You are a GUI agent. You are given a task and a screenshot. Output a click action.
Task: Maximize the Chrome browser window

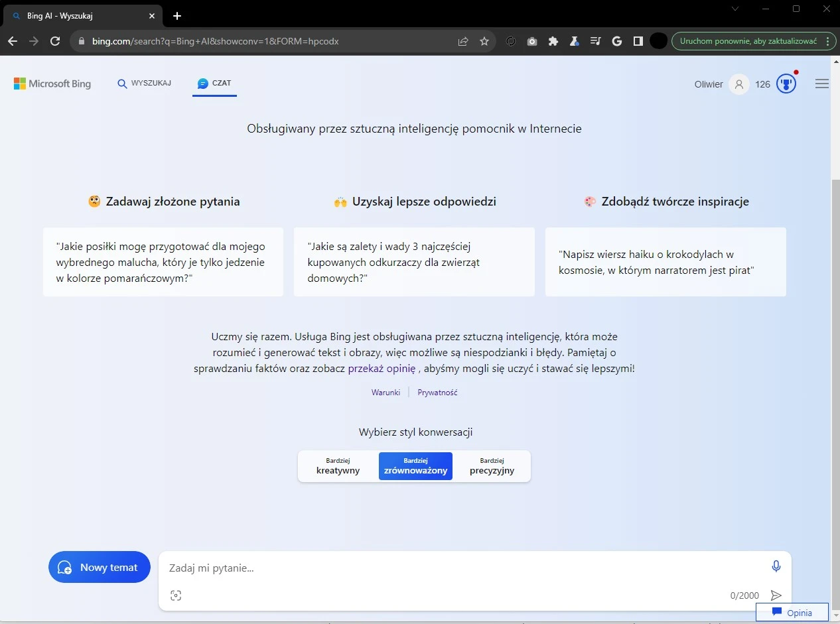coord(796,9)
